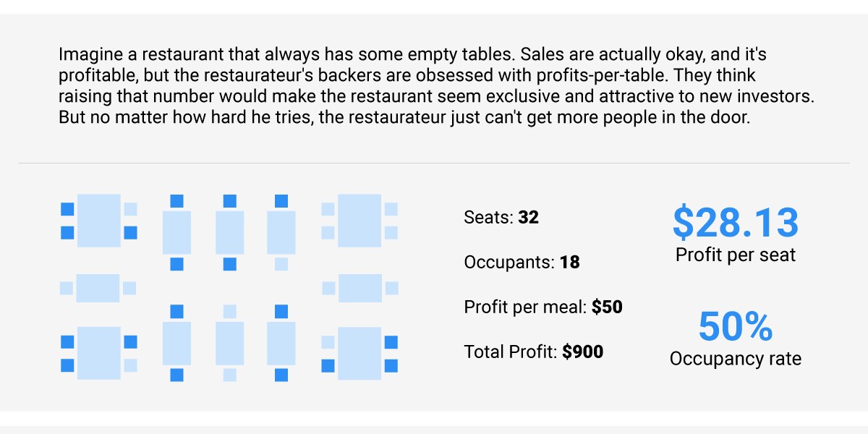The width and height of the screenshot is (868, 434).
Task: Select the "Seats: 32" line
Action: pos(501,217)
